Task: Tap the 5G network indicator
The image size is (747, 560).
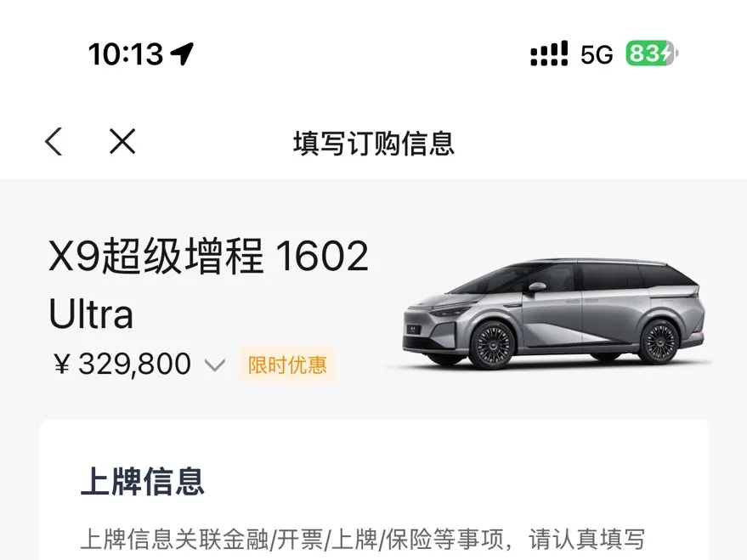Action: pyautogui.click(x=597, y=54)
